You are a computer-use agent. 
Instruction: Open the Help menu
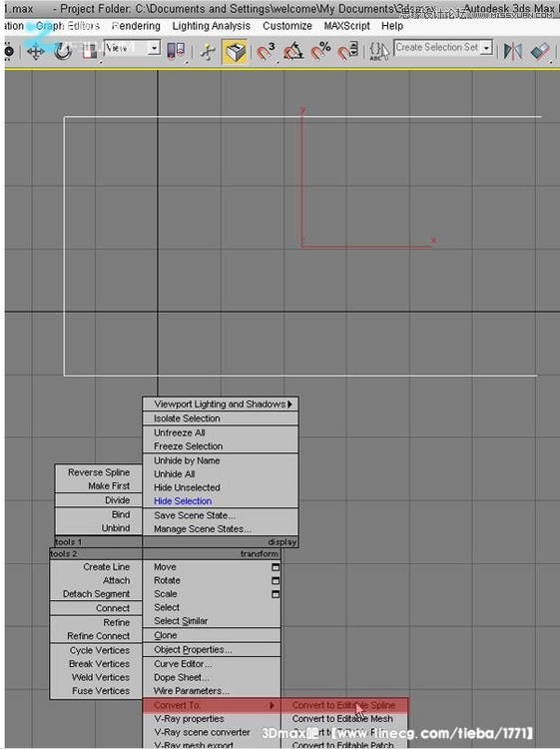[x=392, y=26]
